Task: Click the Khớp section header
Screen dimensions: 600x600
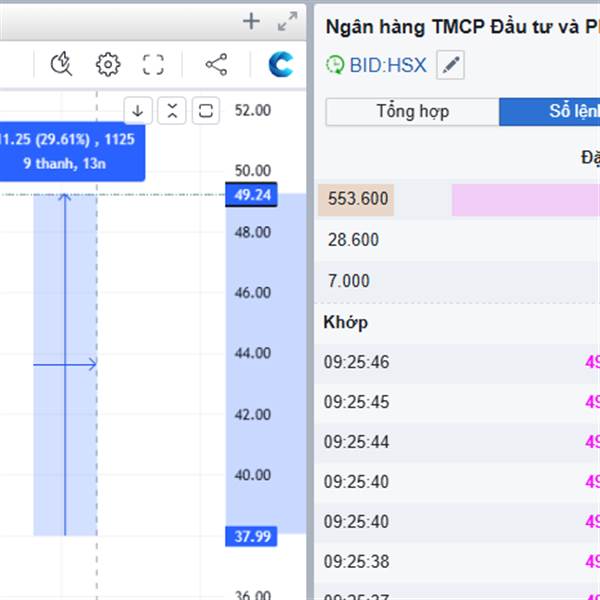Action: pyautogui.click(x=346, y=322)
